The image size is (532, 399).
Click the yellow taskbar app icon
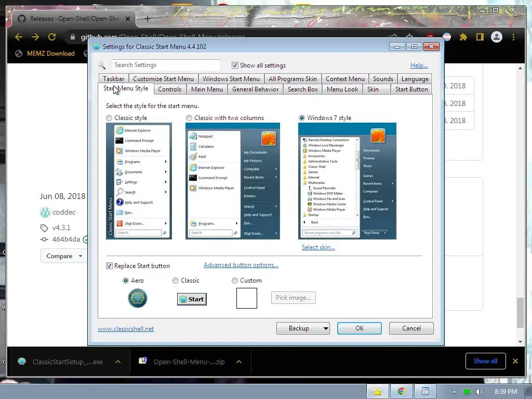click(378, 392)
